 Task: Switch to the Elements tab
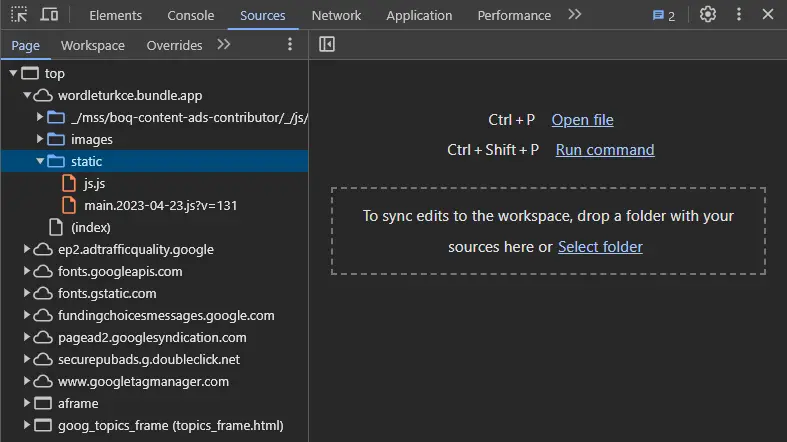click(115, 16)
